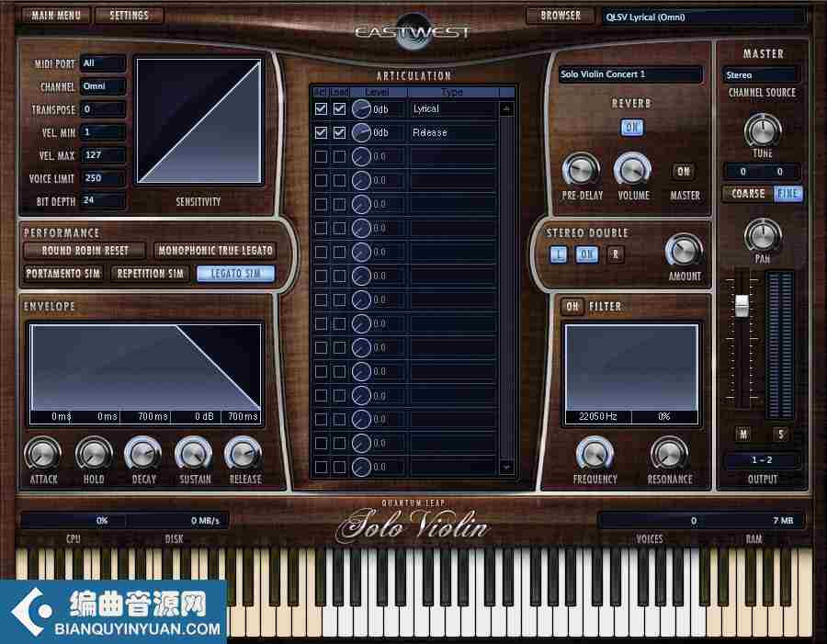Click the Lyrical level knob
This screenshot has width=827, height=644.
[x=361, y=109]
